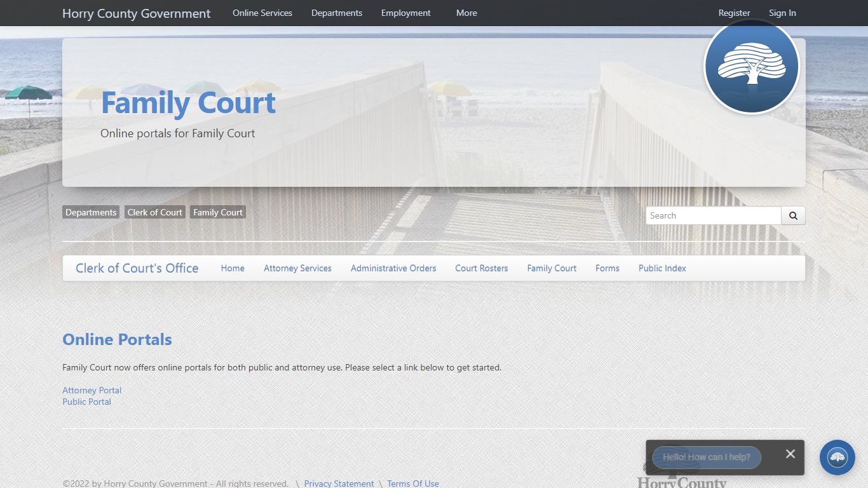Open Attorney Services tab

coord(297,268)
